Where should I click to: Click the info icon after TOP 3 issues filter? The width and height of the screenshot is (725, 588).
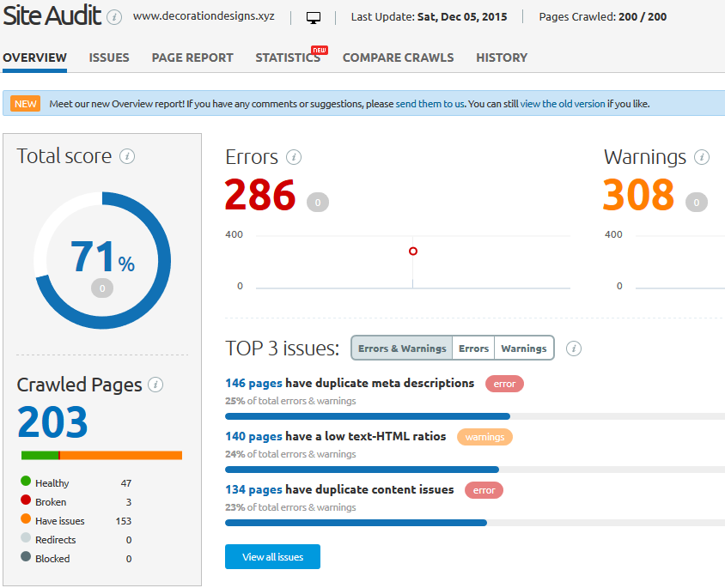point(574,349)
